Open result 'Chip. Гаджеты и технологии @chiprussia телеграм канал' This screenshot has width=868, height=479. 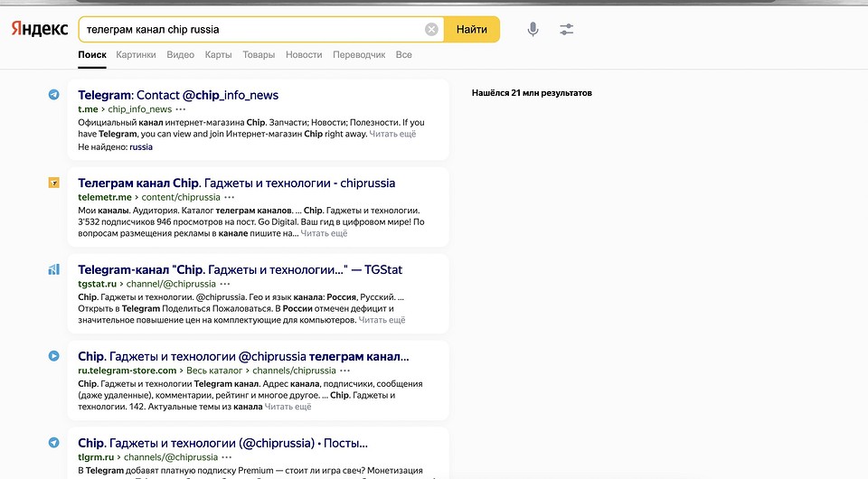pyautogui.click(x=243, y=357)
